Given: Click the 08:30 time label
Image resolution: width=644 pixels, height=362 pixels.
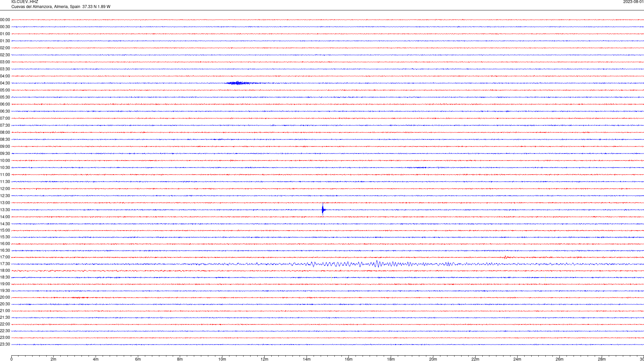Looking at the screenshot, I should 5,139.
